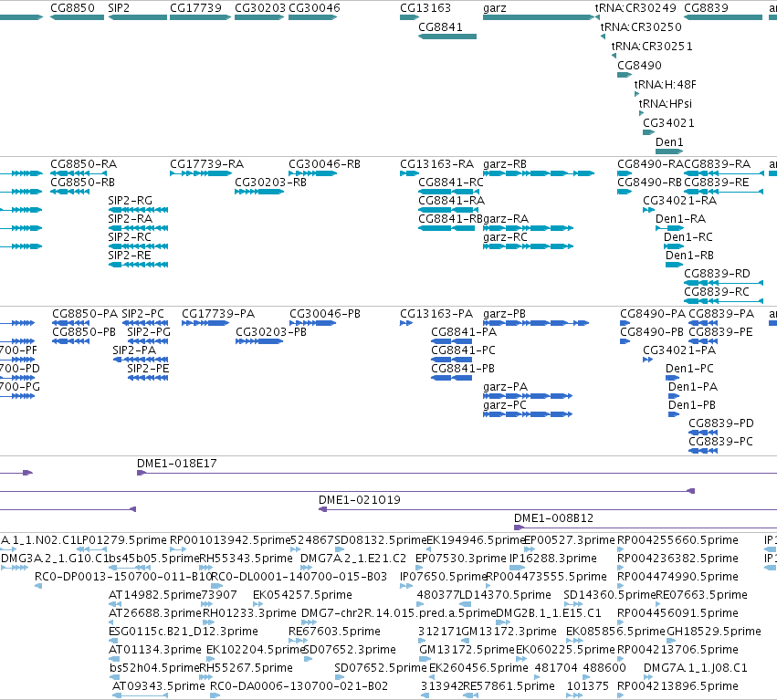The width and height of the screenshot is (777, 700).
Task: Select the DME1-021O19 BAC clone
Action: pos(548,509)
